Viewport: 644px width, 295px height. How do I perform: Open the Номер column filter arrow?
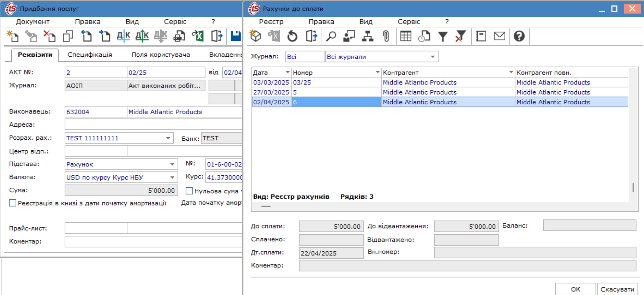(377, 72)
